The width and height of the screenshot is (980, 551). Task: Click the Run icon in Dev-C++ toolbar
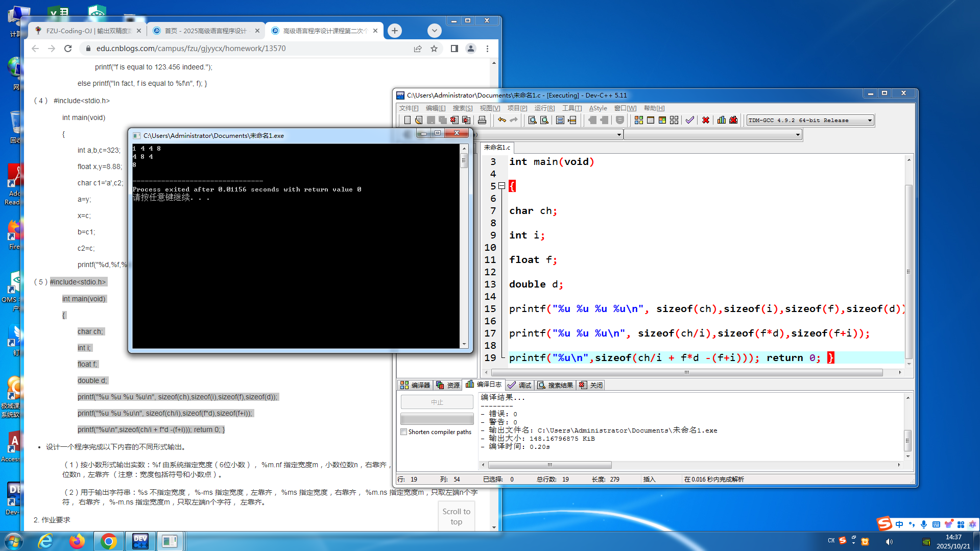[651, 120]
